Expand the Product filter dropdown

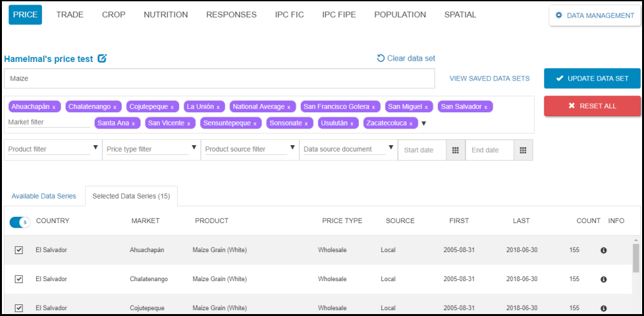point(95,148)
